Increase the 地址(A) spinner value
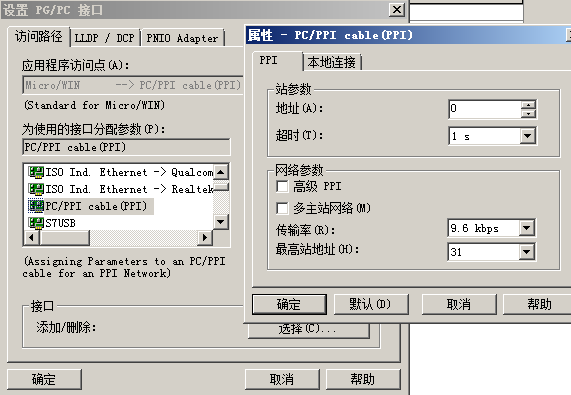Screen dimensions: 571x395 pyautogui.click(x=528, y=105)
